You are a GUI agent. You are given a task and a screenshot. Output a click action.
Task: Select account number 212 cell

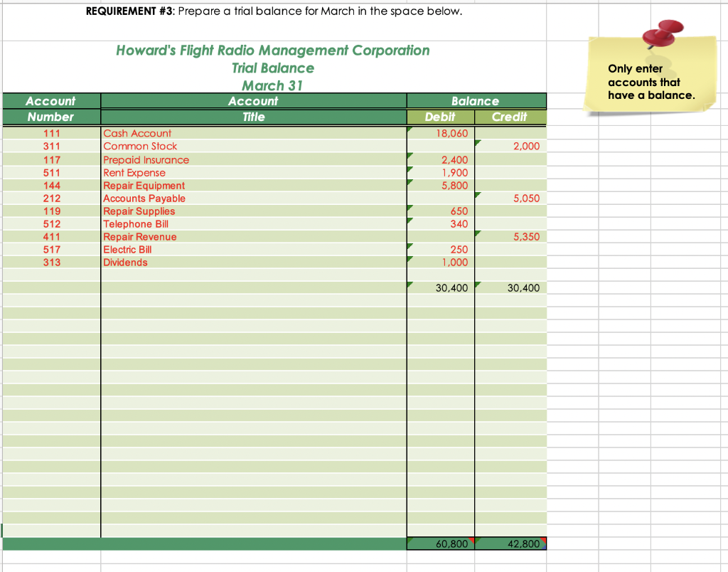point(52,198)
